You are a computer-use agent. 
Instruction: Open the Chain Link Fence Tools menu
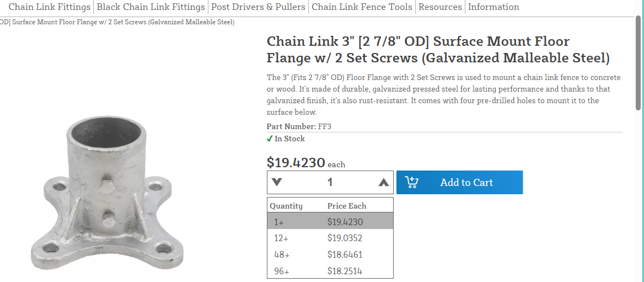[362, 7]
